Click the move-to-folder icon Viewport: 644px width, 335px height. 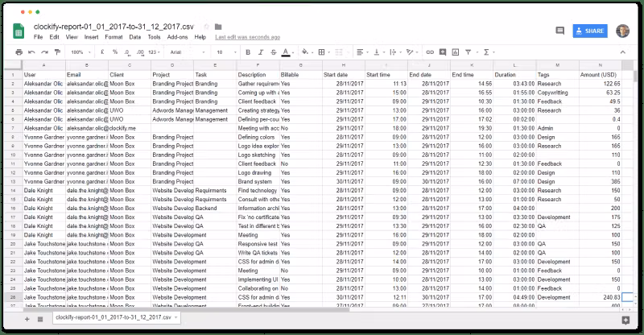218,26
